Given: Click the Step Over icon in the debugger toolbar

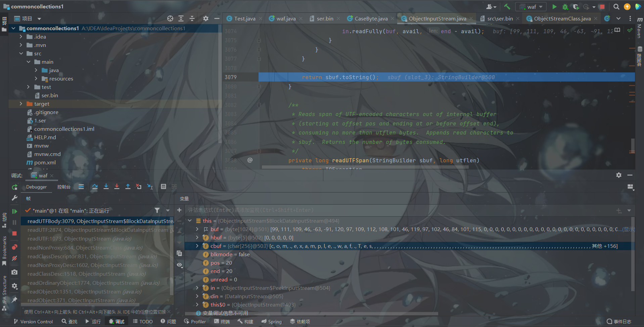Looking at the screenshot, I should tap(95, 187).
